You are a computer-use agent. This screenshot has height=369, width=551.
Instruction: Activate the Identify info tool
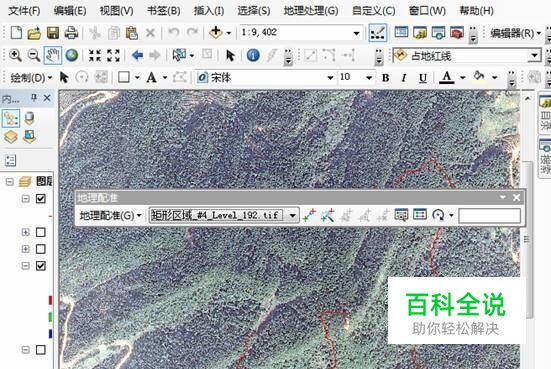[253, 55]
